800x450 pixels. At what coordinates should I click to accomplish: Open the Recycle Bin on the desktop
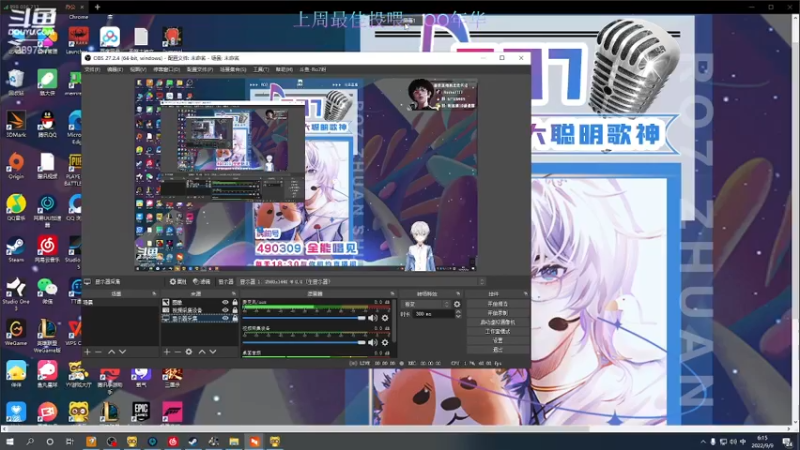[16, 83]
